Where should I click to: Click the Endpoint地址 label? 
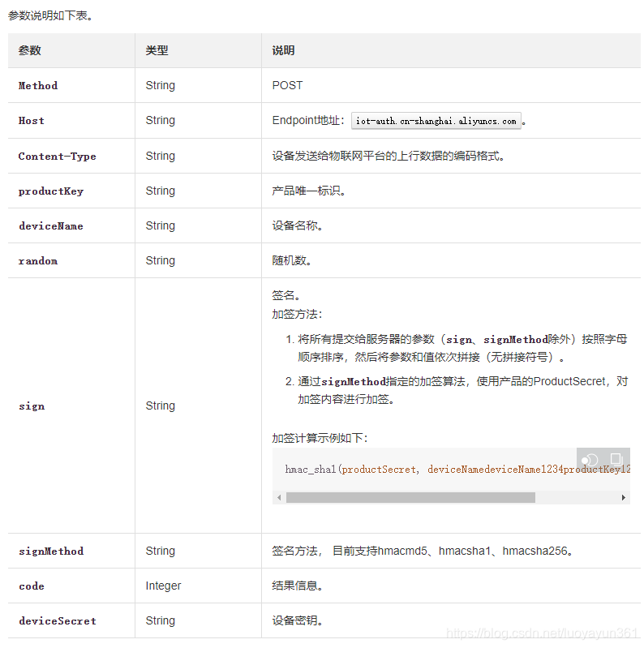tap(308, 121)
